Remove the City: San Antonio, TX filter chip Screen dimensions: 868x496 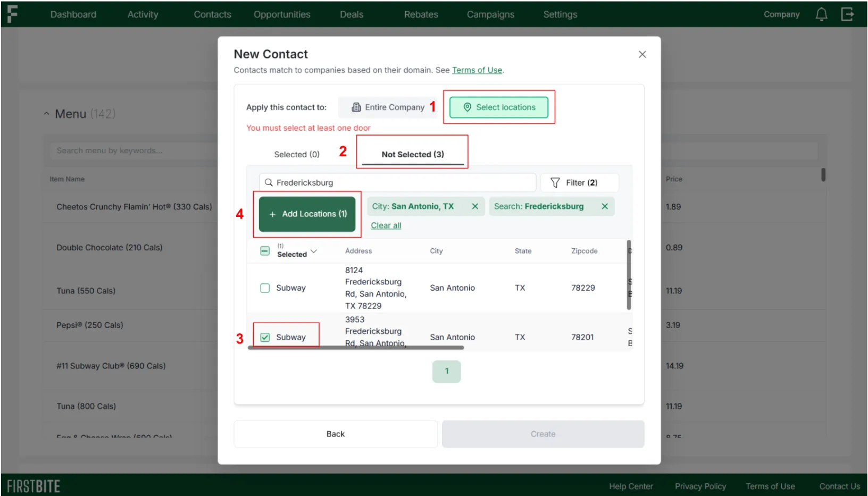click(475, 206)
